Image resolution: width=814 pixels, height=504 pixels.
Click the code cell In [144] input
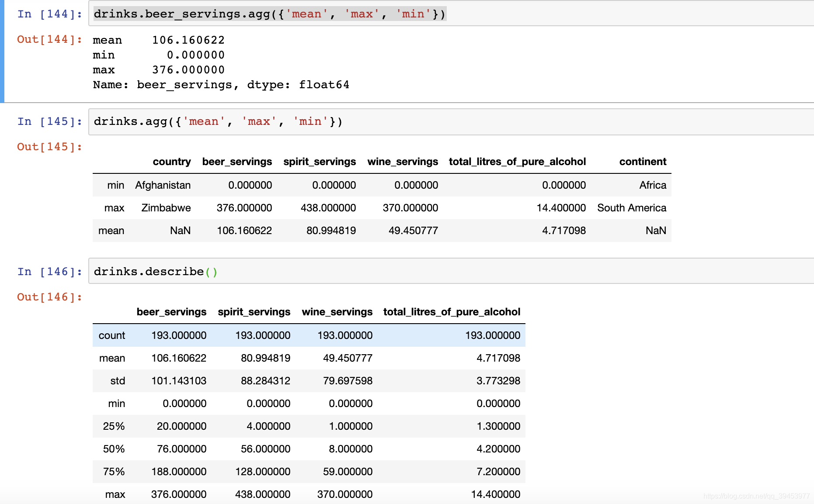point(451,14)
